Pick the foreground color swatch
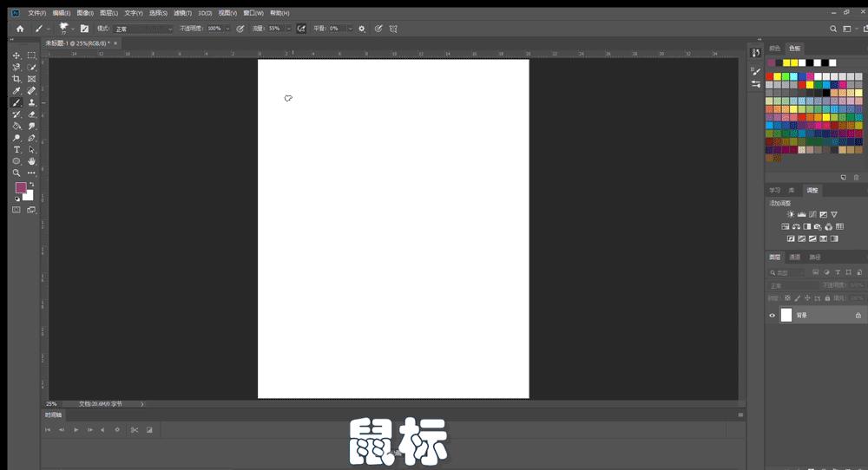This screenshot has height=470, width=868. [21, 188]
